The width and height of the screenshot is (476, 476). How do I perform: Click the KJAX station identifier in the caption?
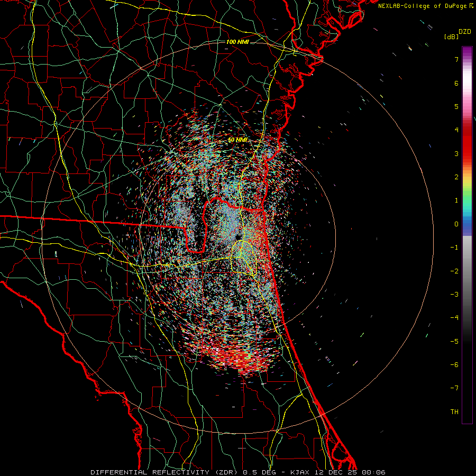tap(300, 472)
